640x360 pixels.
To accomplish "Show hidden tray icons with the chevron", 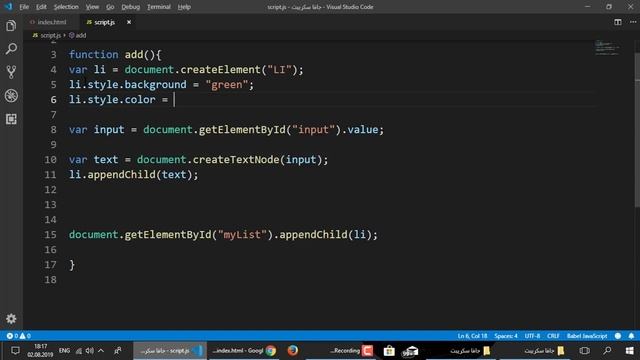I will pyautogui.click(x=101, y=351).
